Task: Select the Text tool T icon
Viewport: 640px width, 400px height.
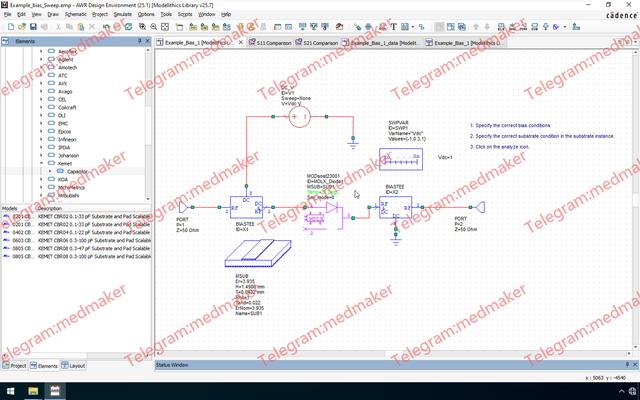Action: click(393, 27)
